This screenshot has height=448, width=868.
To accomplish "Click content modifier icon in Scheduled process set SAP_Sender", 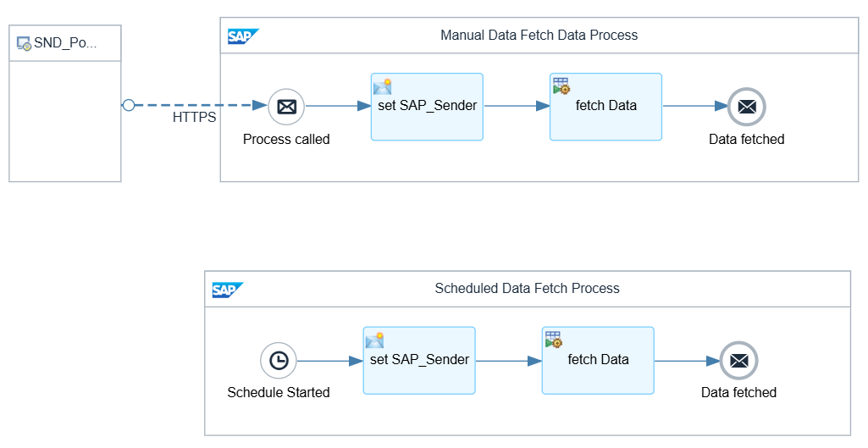I will 375,340.
